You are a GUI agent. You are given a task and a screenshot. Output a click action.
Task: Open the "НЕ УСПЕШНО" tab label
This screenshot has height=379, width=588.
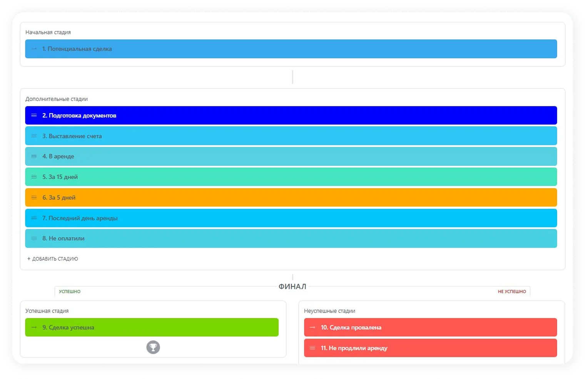(511, 292)
